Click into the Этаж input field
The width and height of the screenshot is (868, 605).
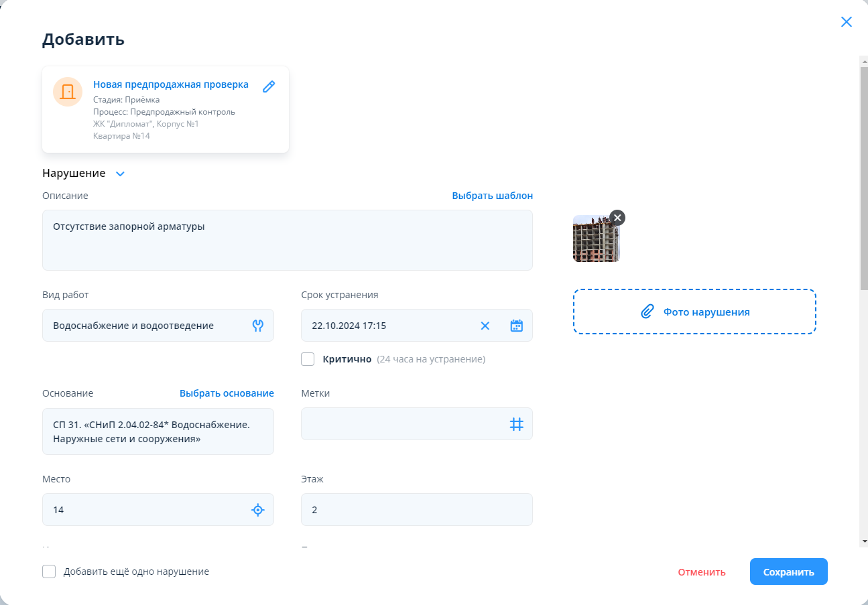pos(416,510)
